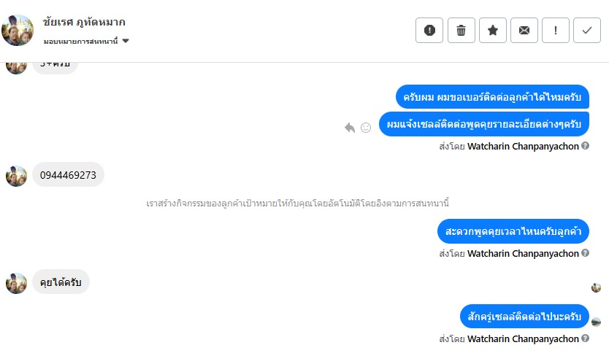609x364 pixels.
Task: Click small seen avatar beside สักครู่เซลล์ติดต่อไปนะครับ
Action: coord(596,322)
